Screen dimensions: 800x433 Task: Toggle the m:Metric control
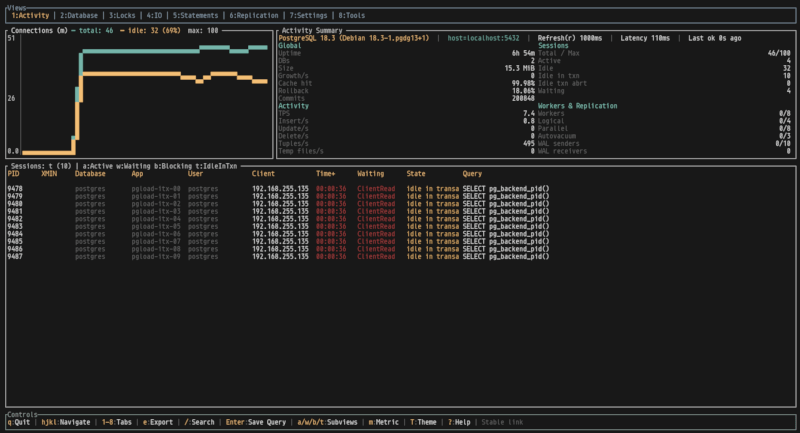[x=381, y=423]
